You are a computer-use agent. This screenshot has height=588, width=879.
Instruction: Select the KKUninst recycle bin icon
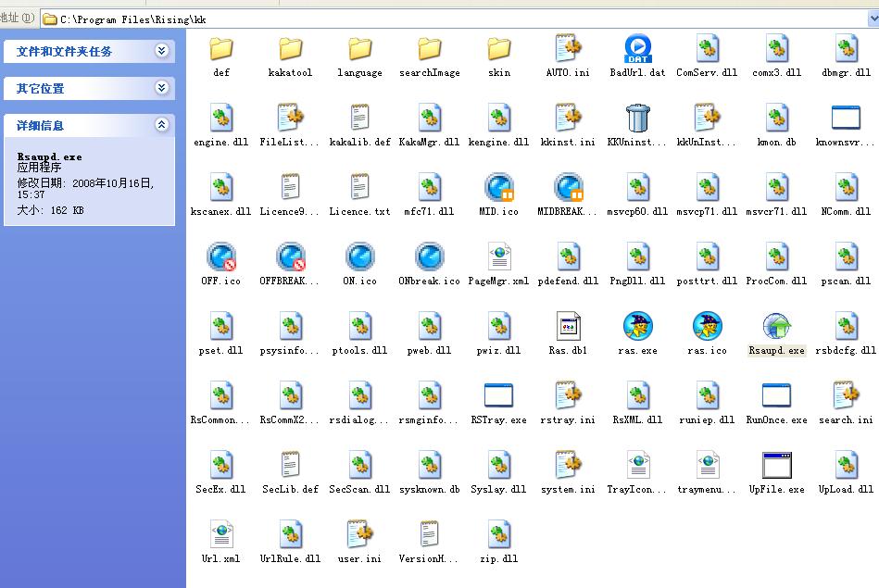click(x=638, y=118)
